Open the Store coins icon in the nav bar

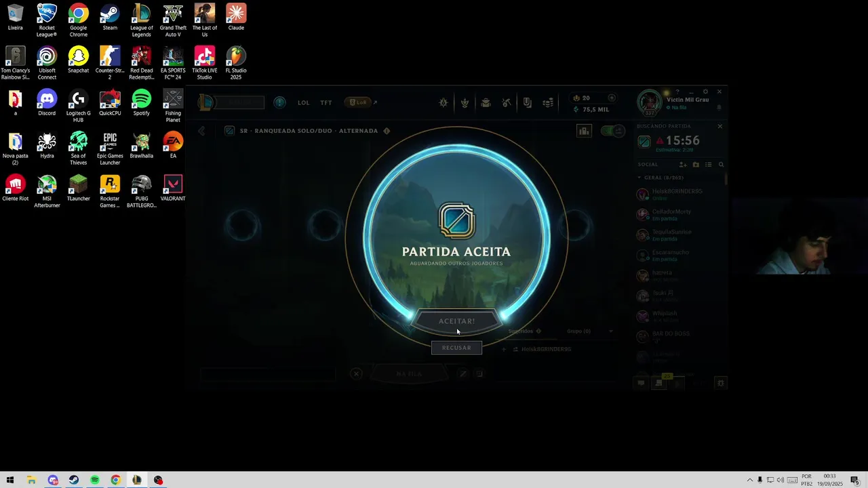coord(548,103)
